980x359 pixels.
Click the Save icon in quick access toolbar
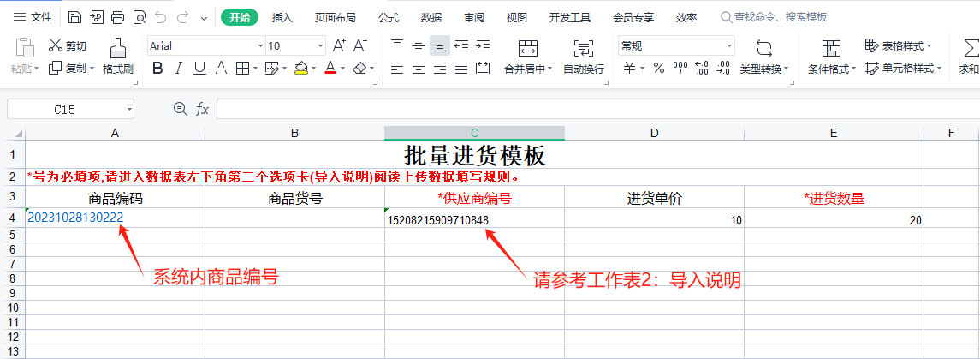tap(75, 17)
